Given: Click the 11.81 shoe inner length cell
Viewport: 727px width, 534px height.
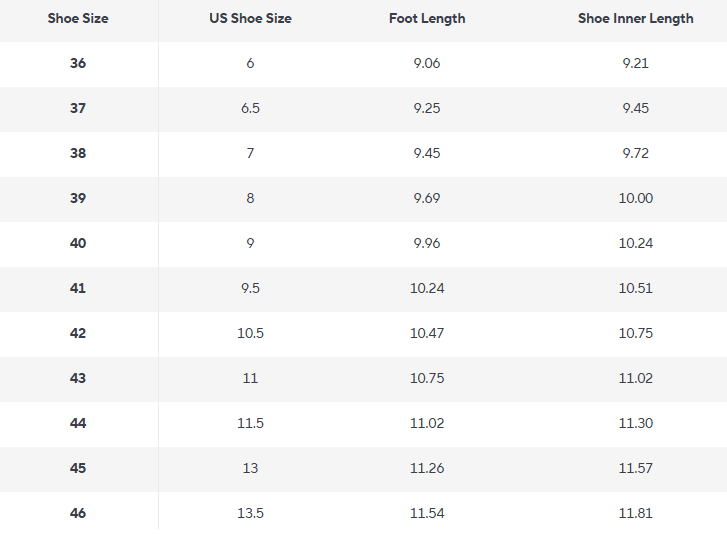Looking at the screenshot, I should [x=636, y=513].
